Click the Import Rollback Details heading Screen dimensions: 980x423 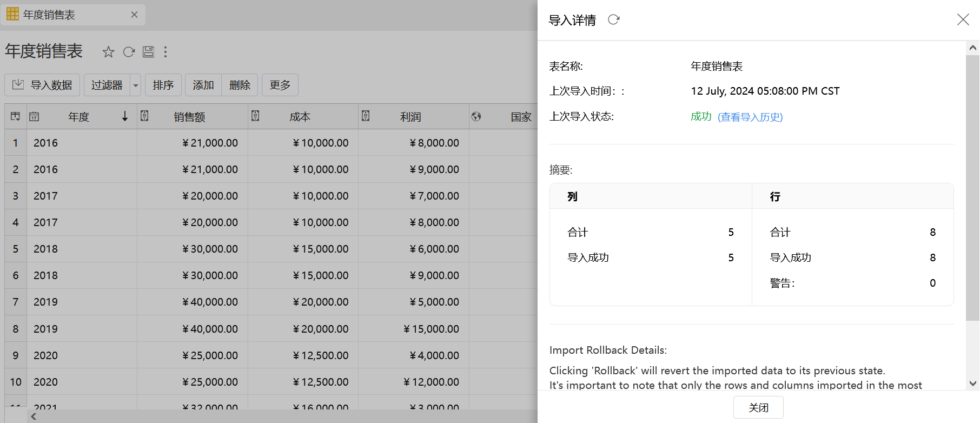[608, 350]
